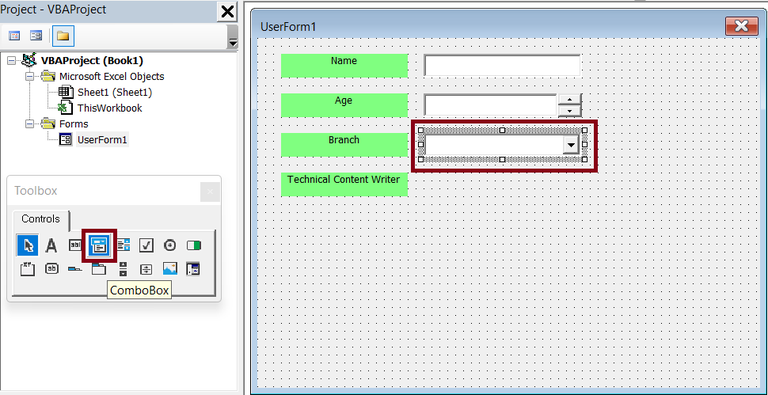The height and width of the screenshot is (395, 768).
Task: Click View Code in Project toolbar
Action: (15, 36)
